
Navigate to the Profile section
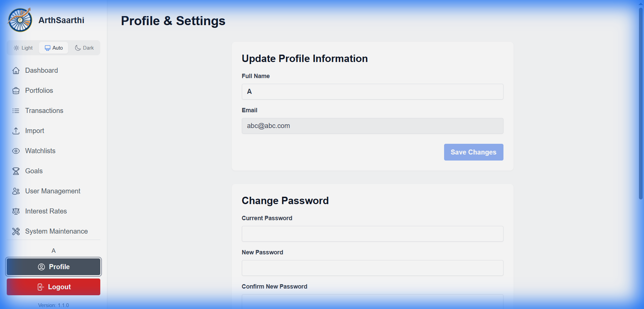53,267
